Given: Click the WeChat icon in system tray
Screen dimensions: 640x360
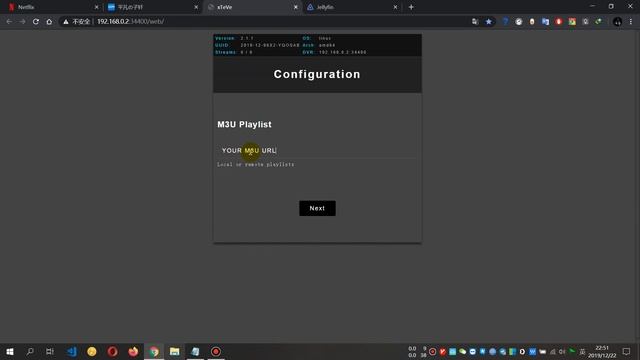Looking at the screenshot, I should click(462, 351).
